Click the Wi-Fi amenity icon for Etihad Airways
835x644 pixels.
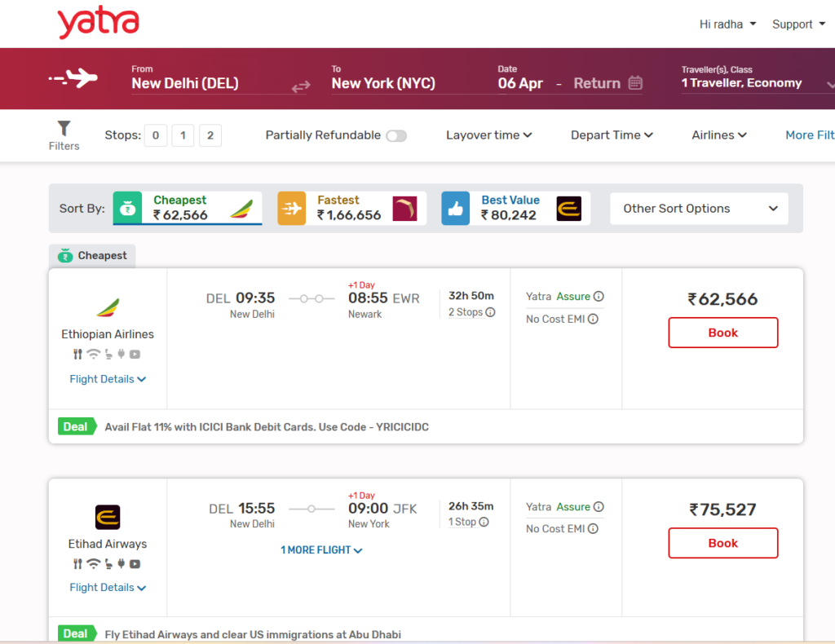[x=94, y=563]
